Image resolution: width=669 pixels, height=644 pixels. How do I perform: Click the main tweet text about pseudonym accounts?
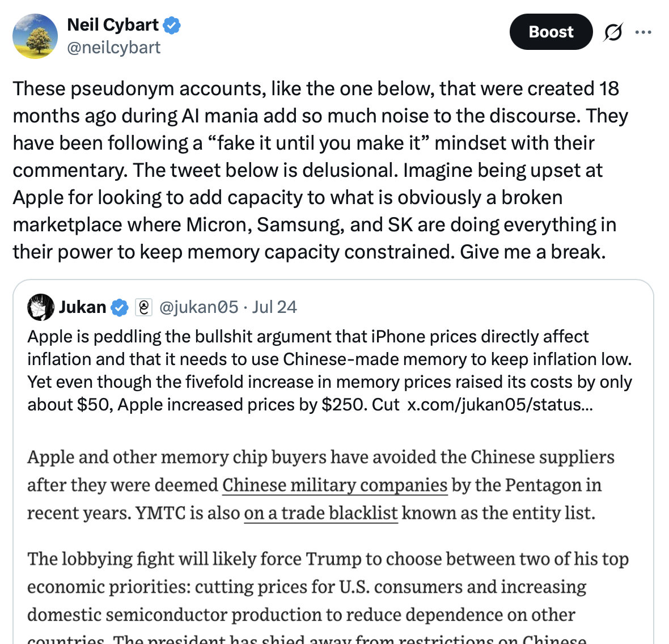point(320,170)
